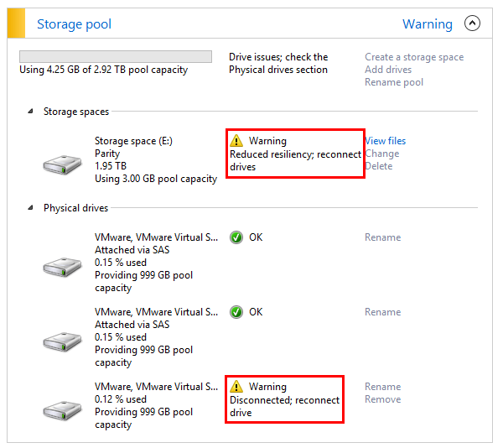503x448 pixels.
Task: Click the second physical drive icon
Action: click(62, 341)
